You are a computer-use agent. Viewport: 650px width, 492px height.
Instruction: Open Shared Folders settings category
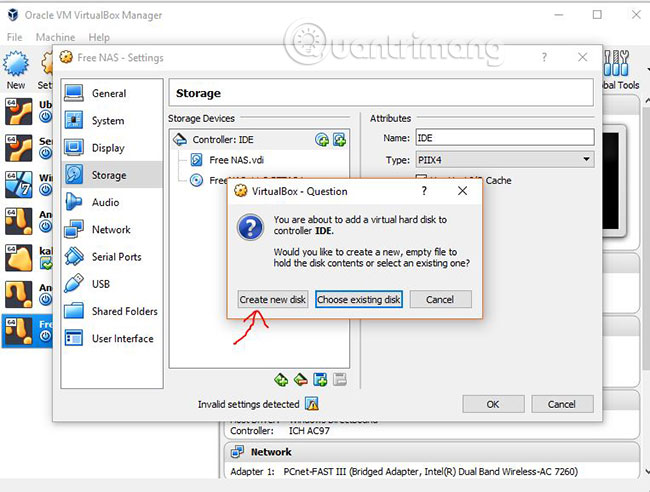click(112, 311)
